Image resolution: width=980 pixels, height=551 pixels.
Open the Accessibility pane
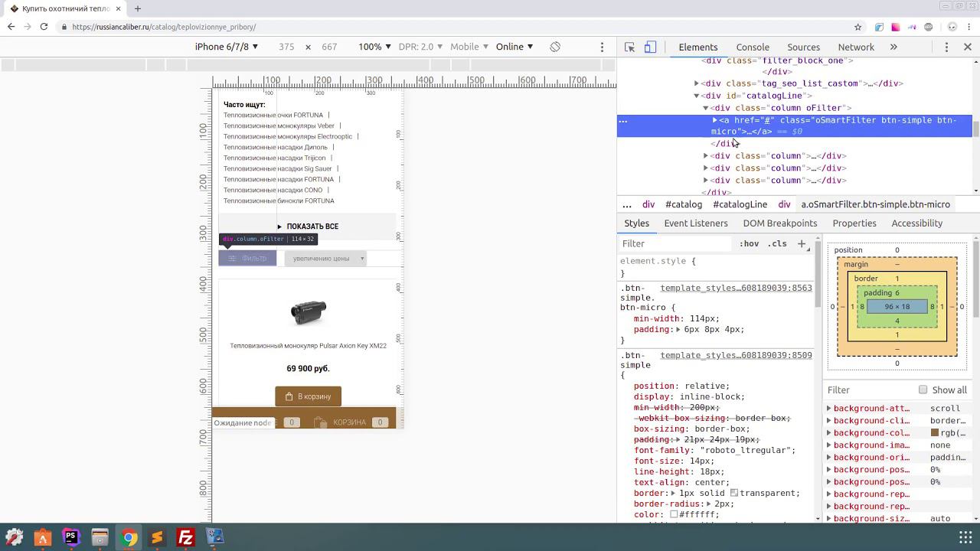click(x=917, y=223)
